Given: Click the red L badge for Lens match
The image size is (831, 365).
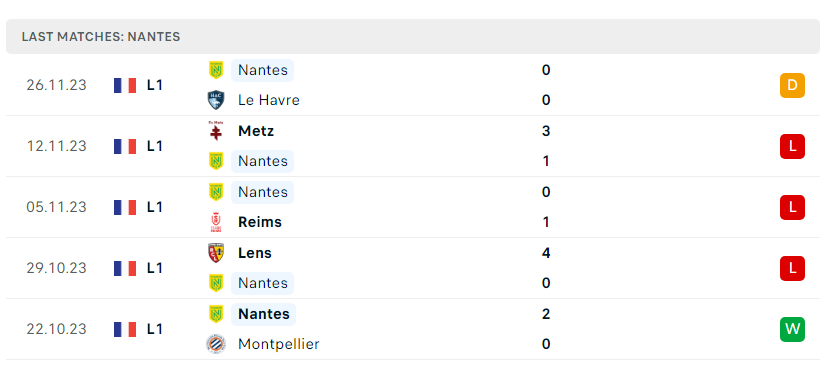Looking at the screenshot, I should (x=792, y=268).
